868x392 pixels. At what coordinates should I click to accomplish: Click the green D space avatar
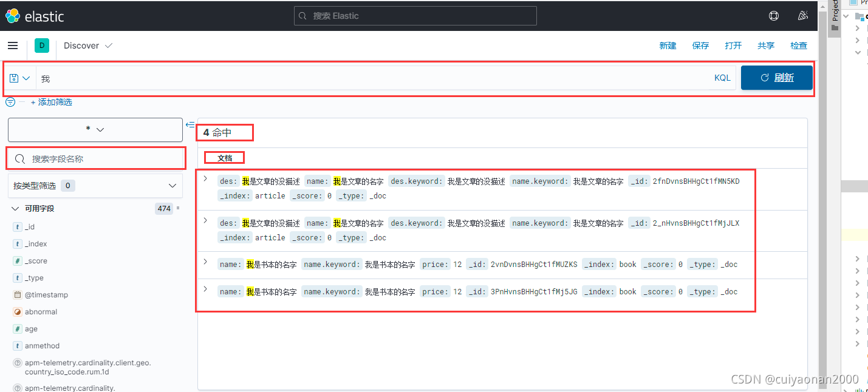pos(42,46)
